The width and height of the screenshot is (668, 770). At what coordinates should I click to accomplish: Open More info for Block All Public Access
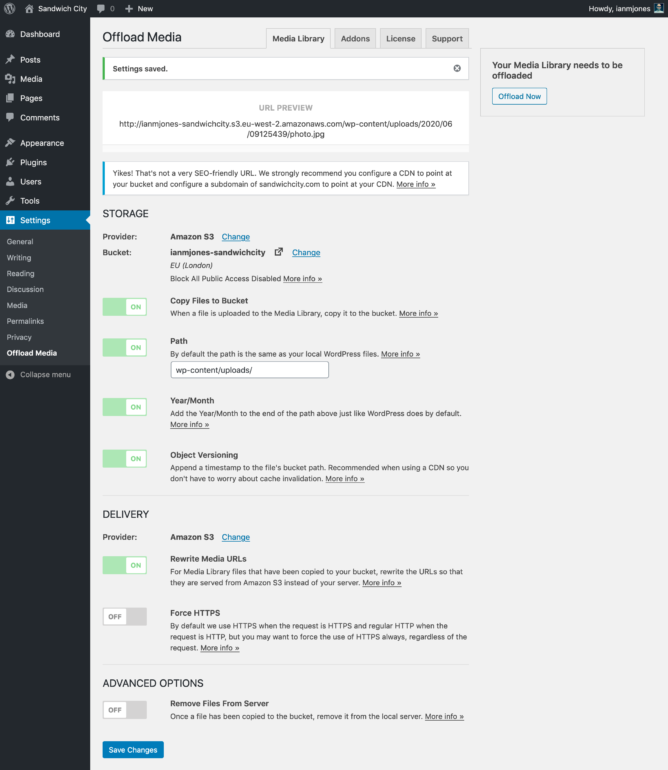pyautogui.click(x=303, y=278)
